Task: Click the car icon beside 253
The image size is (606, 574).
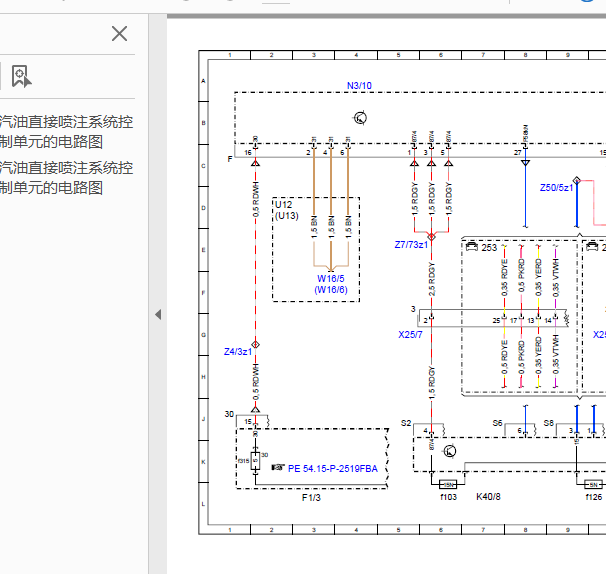Action: click(x=472, y=247)
